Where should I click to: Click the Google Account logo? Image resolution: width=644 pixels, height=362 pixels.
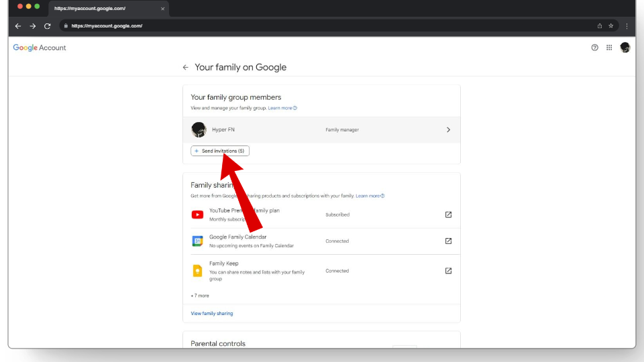coord(40,48)
